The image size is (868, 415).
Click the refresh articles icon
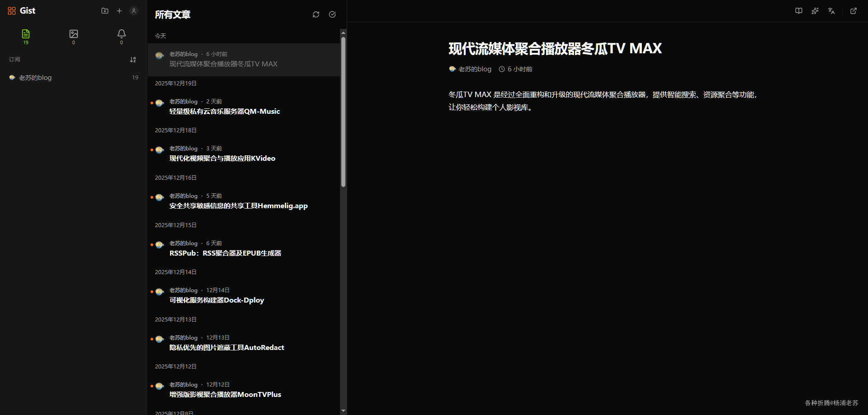[316, 14]
